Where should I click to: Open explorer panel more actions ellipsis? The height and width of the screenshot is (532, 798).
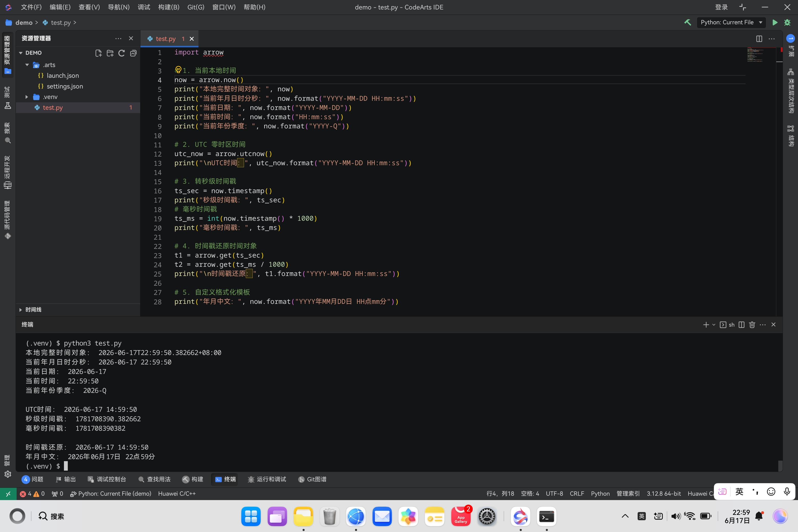[x=118, y=38]
